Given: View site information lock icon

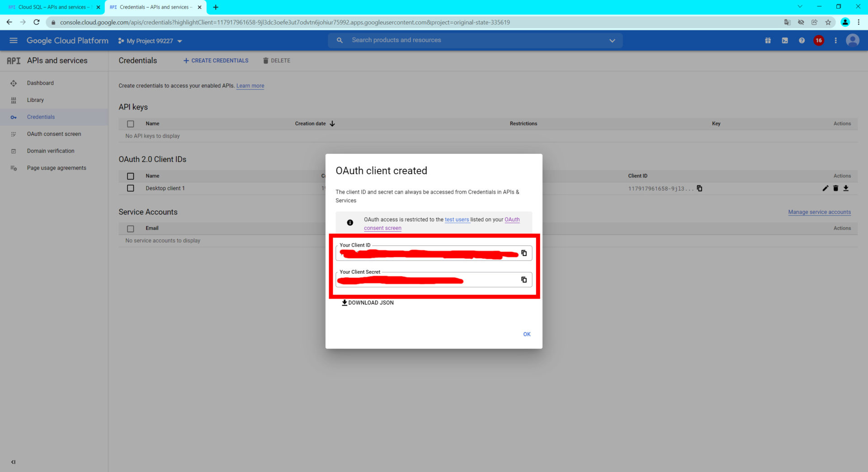Looking at the screenshot, I should pos(53,22).
